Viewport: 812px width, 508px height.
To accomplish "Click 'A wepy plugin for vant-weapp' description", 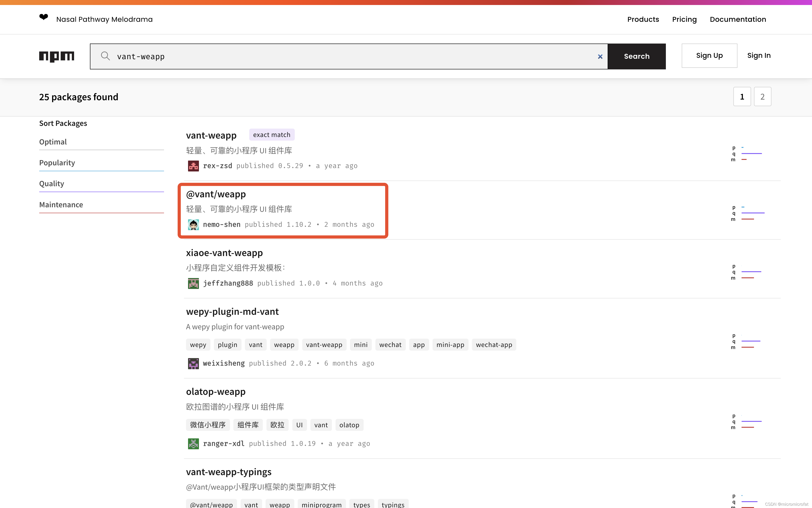I will point(235,327).
